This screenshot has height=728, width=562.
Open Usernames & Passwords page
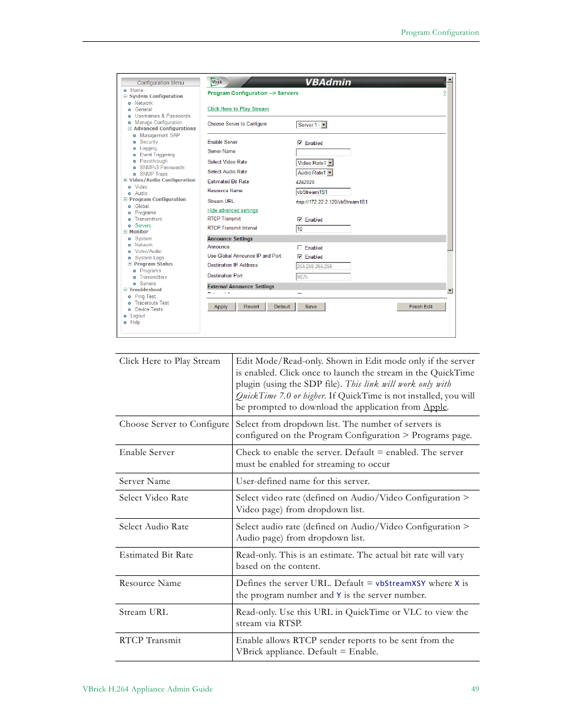click(163, 116)
